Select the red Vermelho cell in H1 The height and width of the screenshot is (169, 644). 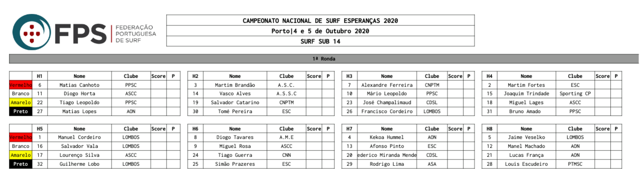click(x=21, y=85)
